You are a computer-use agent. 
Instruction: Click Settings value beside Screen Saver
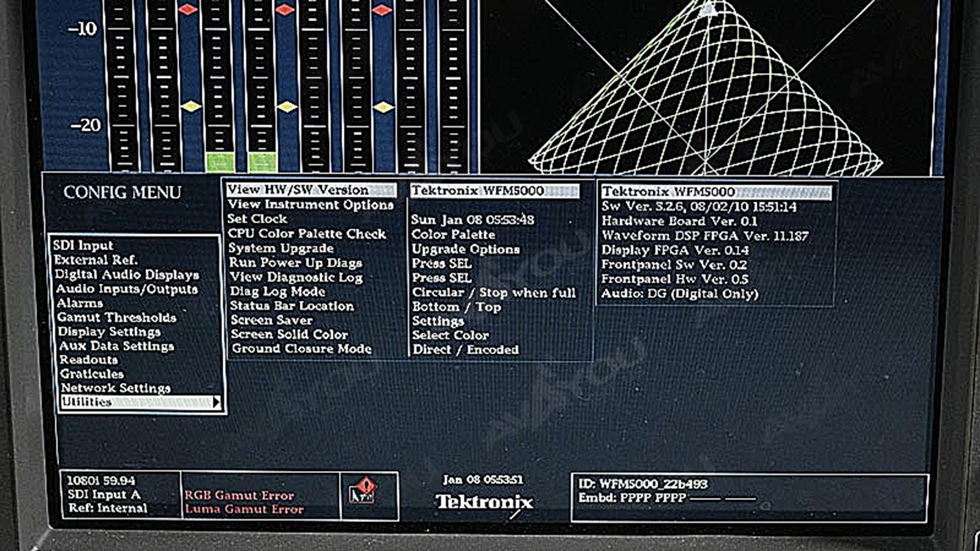coord(438,322)
